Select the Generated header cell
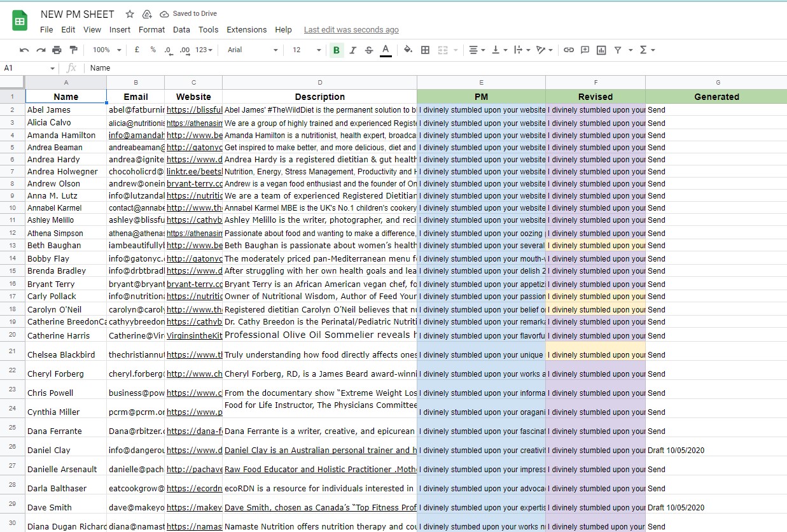This screenshot has width=787, height=532. [716, 97]
